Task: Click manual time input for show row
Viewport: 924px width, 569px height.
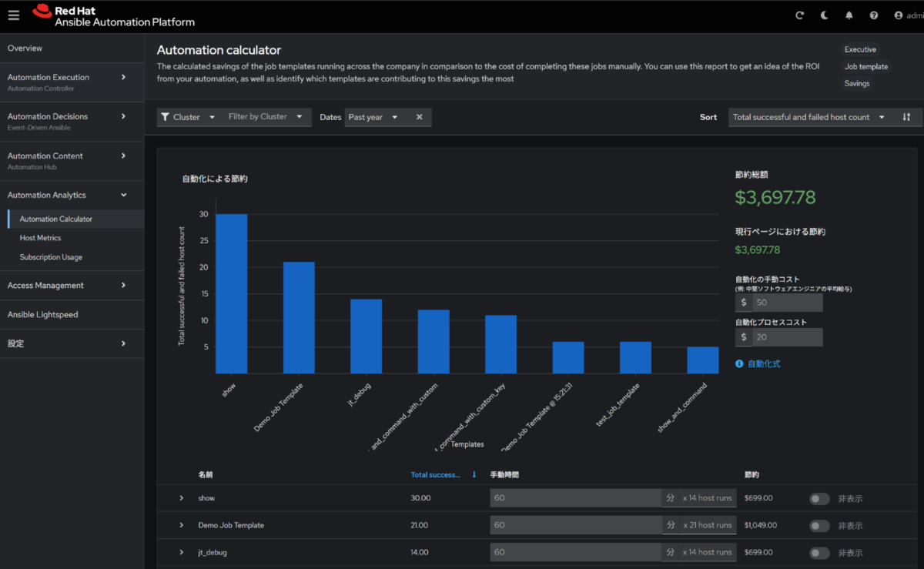Action: tap(576, 498)
